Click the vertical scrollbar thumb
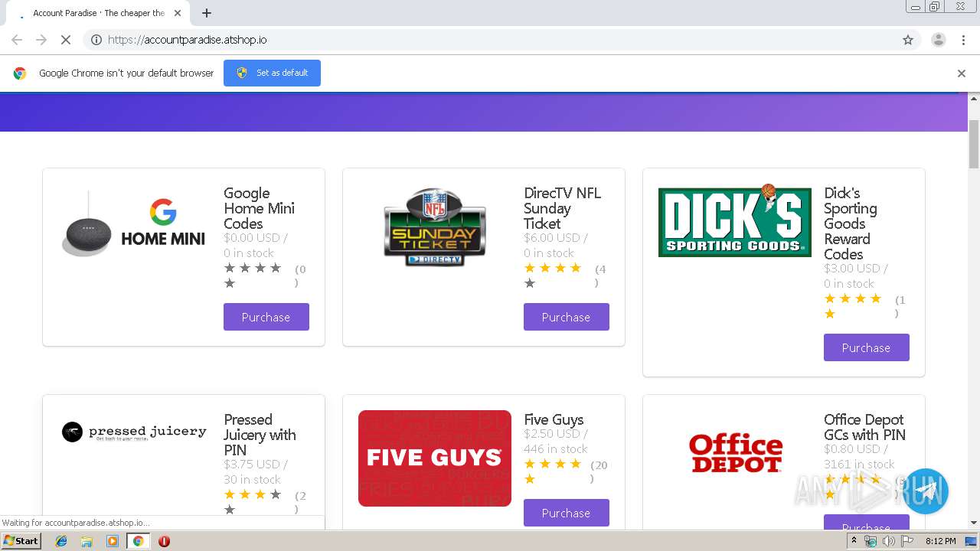This screenshot has width=980, height=551. [974, 144]
